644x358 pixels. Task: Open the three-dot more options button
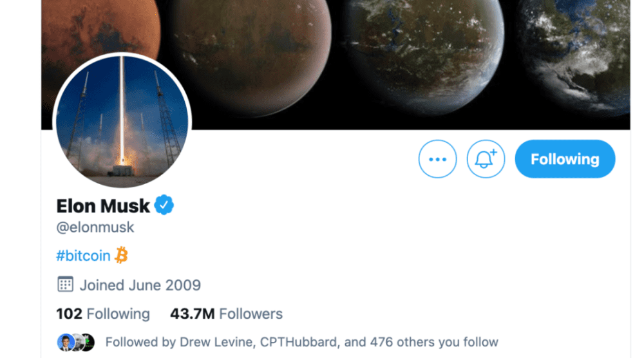tap(437, 159)
